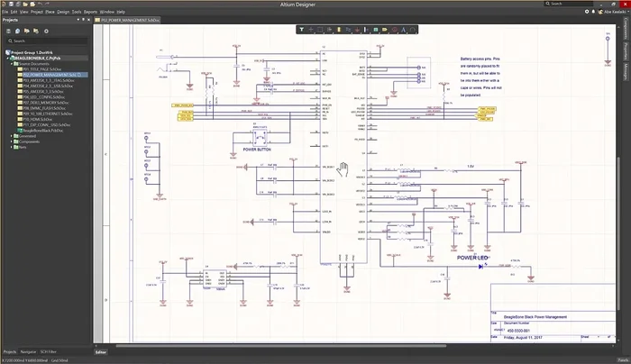This screenshot has height=364, width=631.
Task: Expand the Nets folder in project tree
Action: coord(11,146)
